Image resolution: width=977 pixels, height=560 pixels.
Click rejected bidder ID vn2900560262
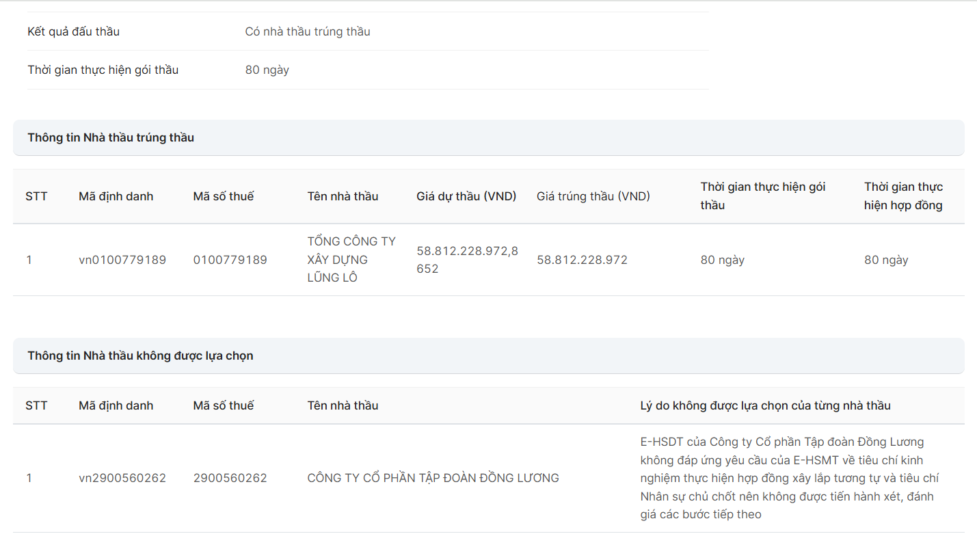click(122, 478)
